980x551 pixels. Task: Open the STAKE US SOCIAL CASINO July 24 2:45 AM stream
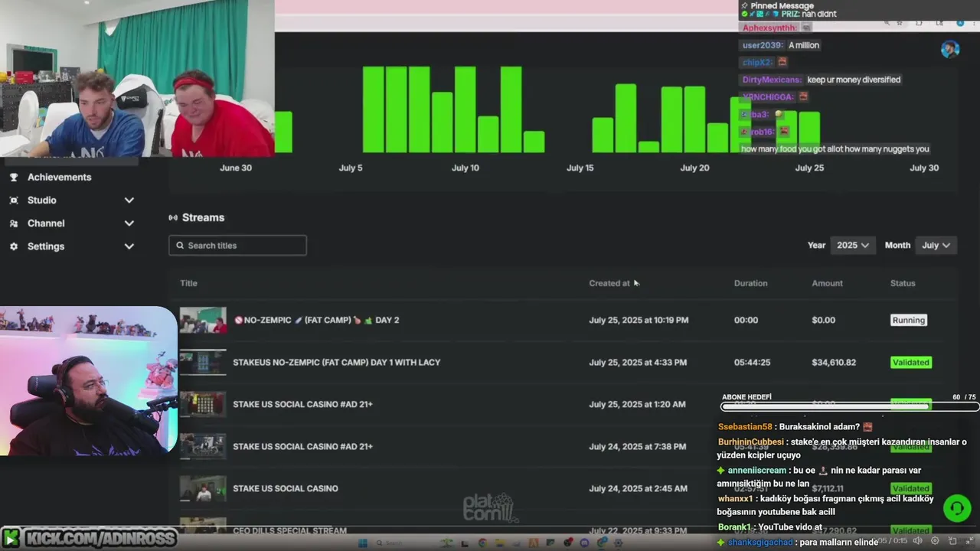point(286,488)
